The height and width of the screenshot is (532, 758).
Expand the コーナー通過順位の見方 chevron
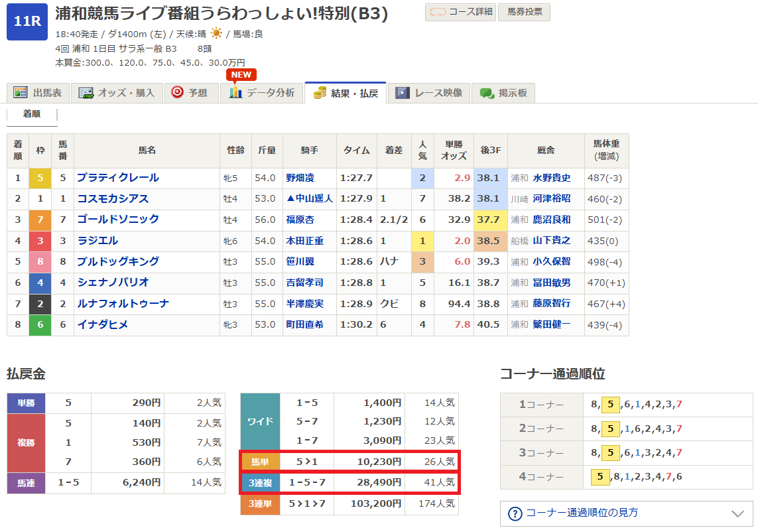737,513
